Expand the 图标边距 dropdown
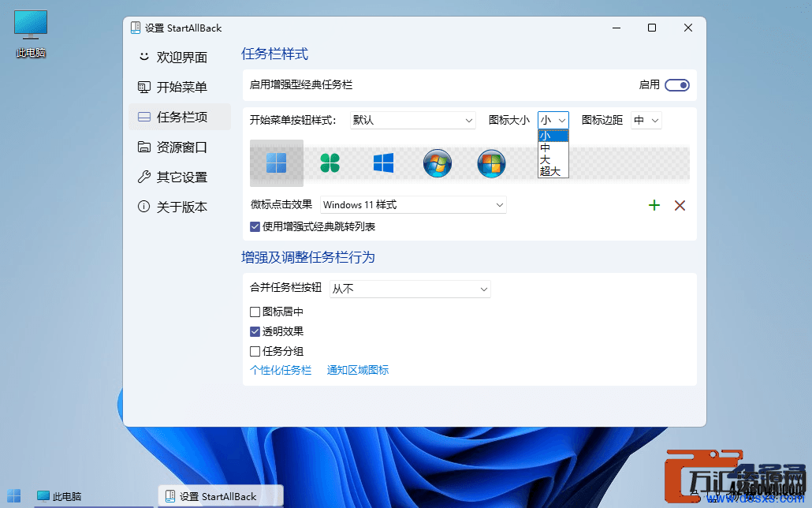Screen dimensions: 812x508 point(646,120)
